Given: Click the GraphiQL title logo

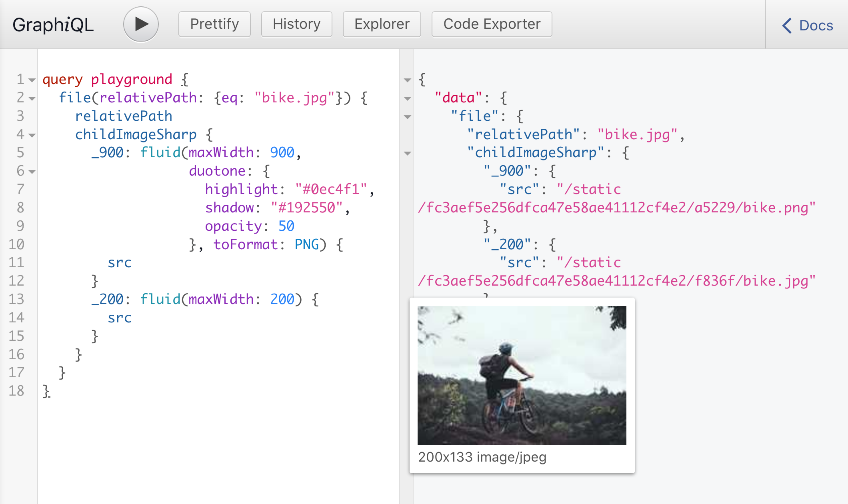Looking at the screenshot, I should click(53, 25).
